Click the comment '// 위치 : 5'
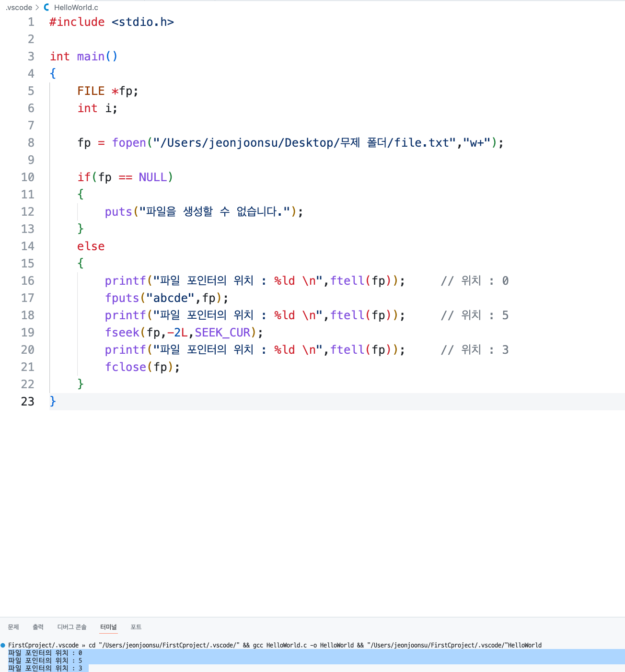625x672 pixels. pos(475,315)
